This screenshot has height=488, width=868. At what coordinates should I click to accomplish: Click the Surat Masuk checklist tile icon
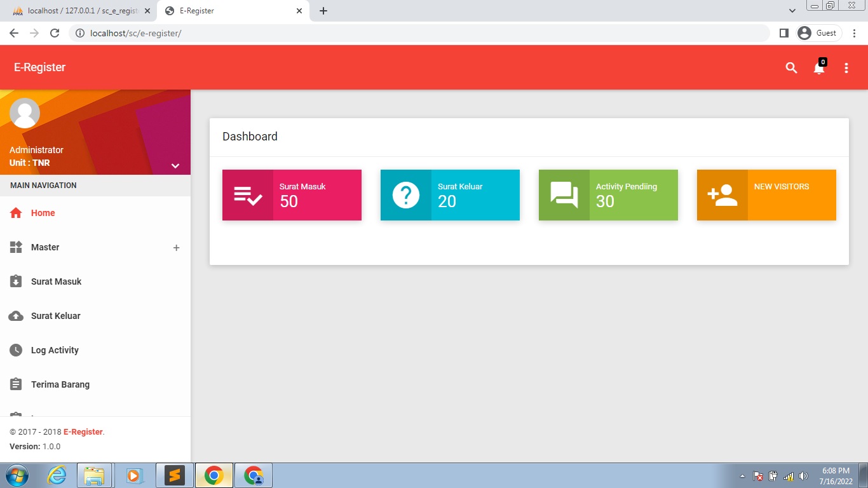point(248,195)
